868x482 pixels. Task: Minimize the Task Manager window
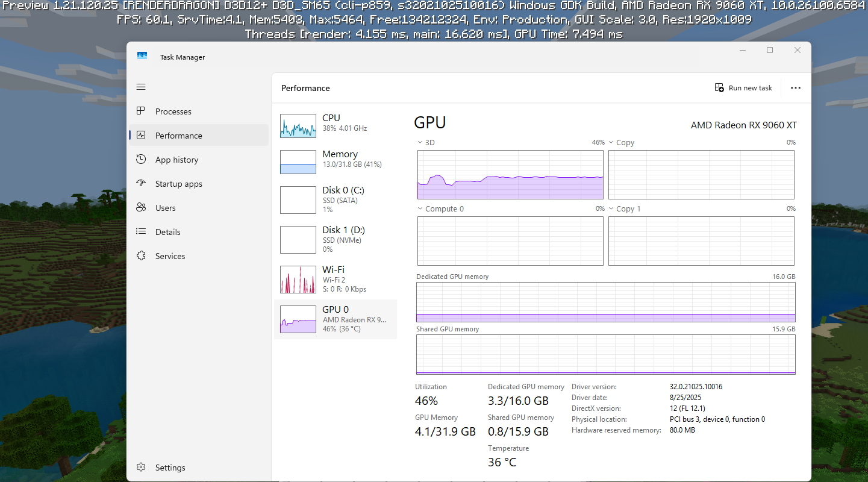pyautogui.click(x=742, y=51)
